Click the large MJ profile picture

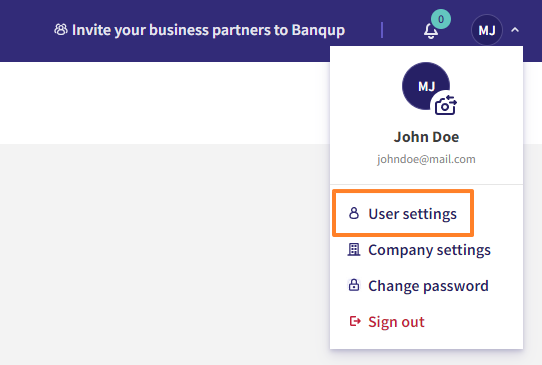pyautogui.click(x=426, y=86)
